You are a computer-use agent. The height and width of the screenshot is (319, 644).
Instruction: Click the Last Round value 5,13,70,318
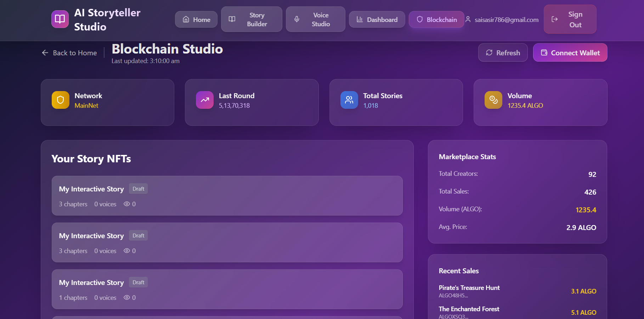click(x=235, y=106)
